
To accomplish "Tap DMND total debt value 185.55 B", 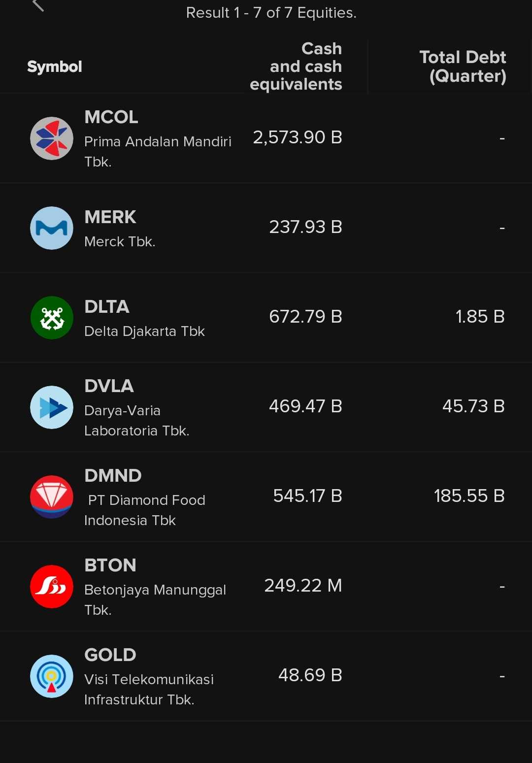I will point(469,496).
